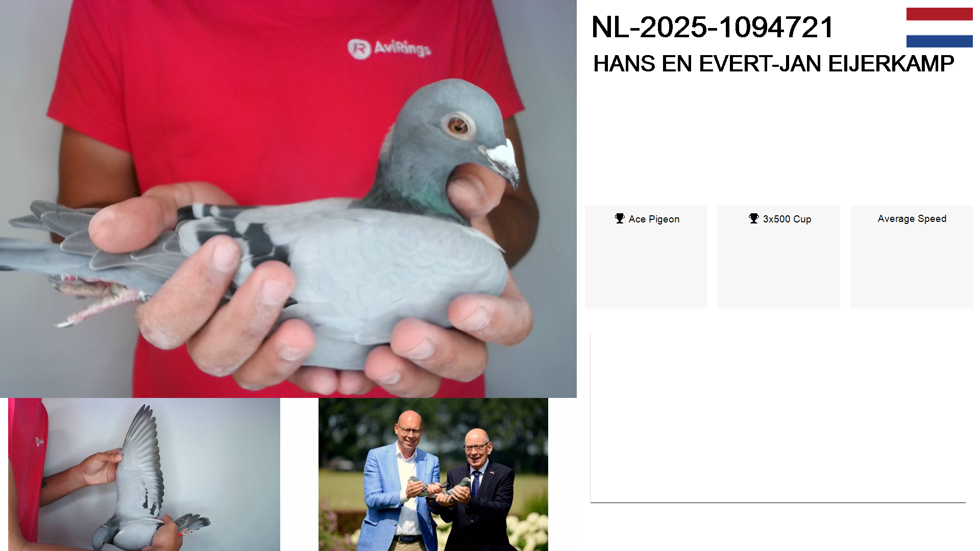This screenshot has width=980, height=551.
Task: Open the photo of the two owners
Action: tap(433, 474)
